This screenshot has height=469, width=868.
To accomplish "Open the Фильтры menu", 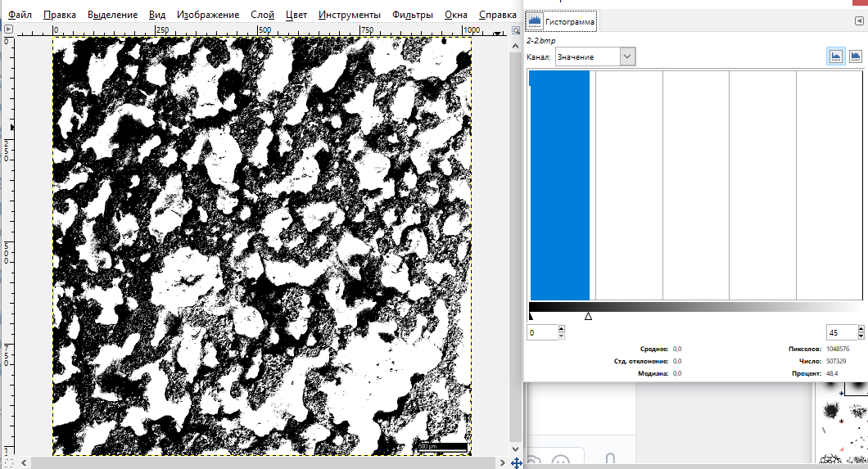I will pos(413,15).
